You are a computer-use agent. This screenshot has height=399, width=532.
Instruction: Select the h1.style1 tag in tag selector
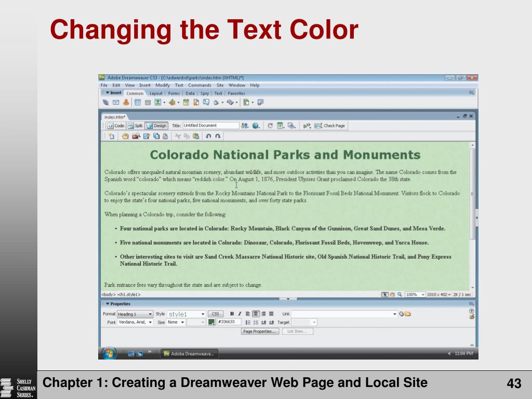click(129, 295)
